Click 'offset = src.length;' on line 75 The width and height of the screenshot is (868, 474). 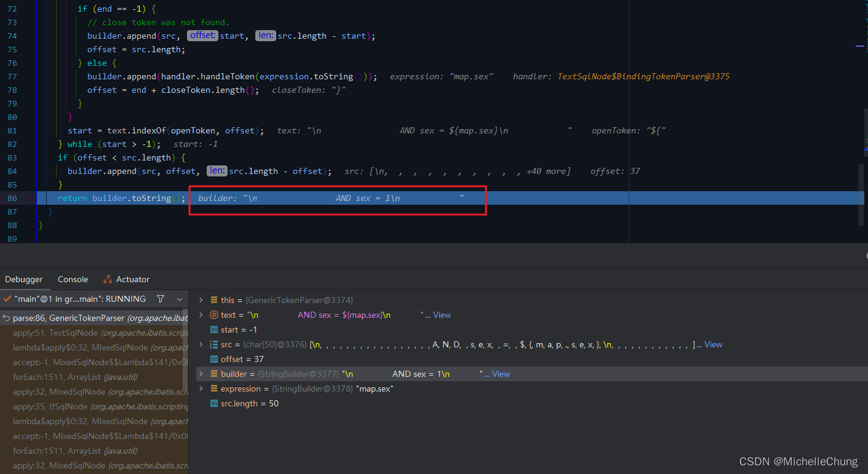pos(135,49)
